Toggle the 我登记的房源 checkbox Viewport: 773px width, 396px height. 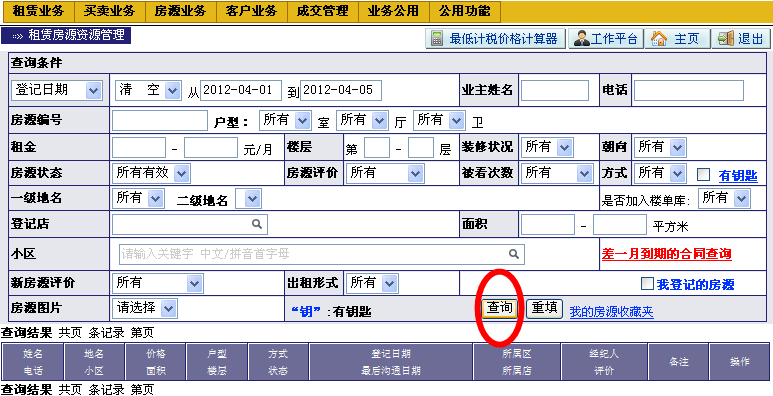(x=647, y=284)
